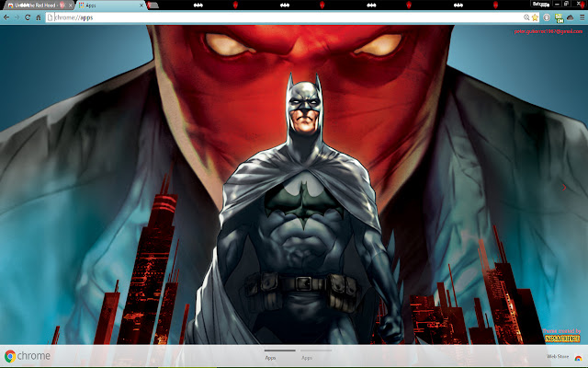Screen dimensions: 588x368
Task: Close the Apps browser tab
Action: click(x=141, y=6)
